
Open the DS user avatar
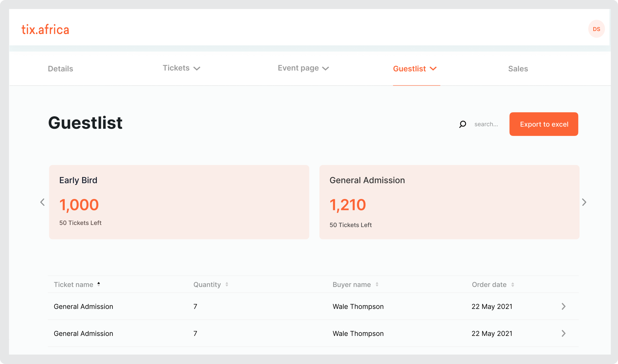596,29
